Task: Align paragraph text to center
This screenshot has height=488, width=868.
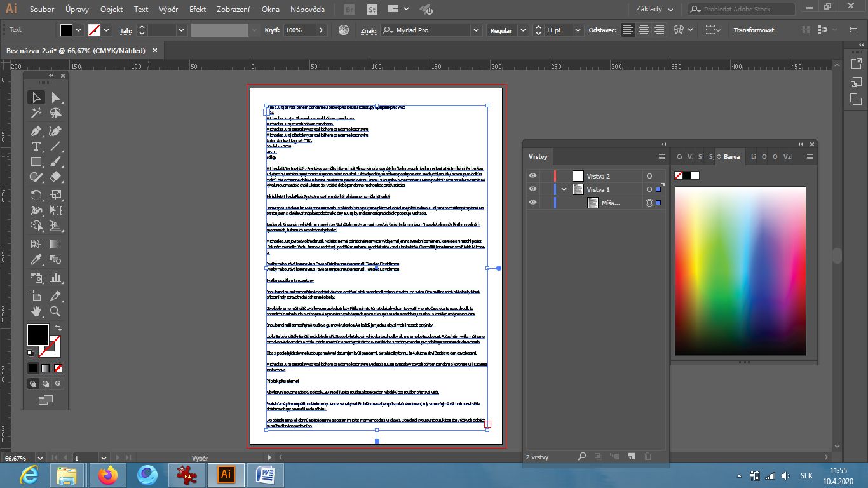Action: coord(644,30)
